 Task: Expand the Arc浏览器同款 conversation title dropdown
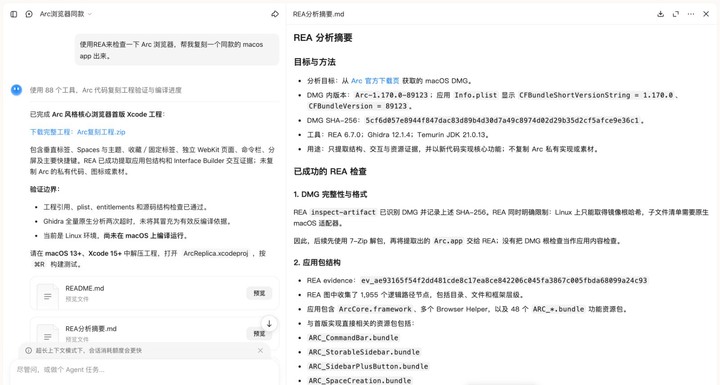(x=66, y=14)
